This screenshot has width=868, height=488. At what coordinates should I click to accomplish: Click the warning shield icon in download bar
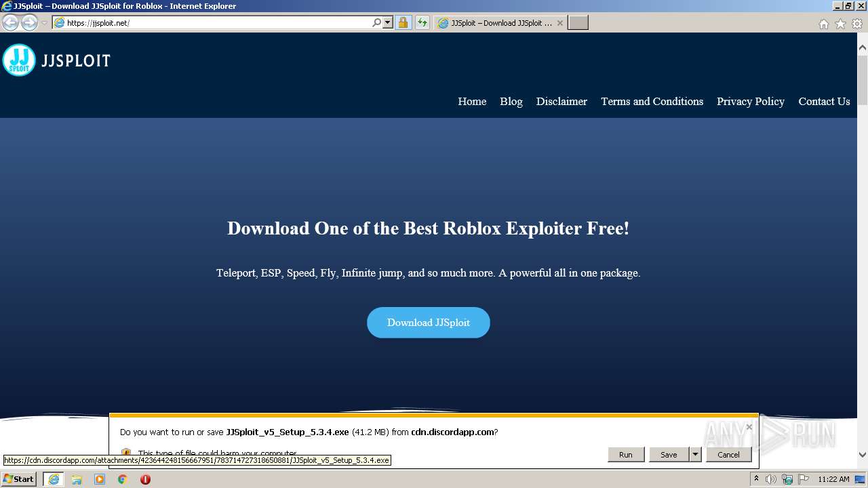pos(126,453)
